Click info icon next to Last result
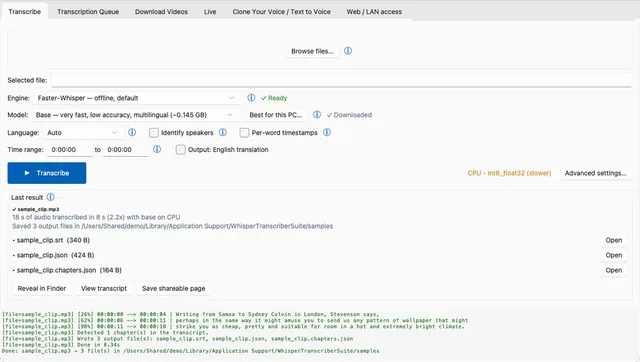The width and height of the screenshot is (640, 362). click(50, 197)
